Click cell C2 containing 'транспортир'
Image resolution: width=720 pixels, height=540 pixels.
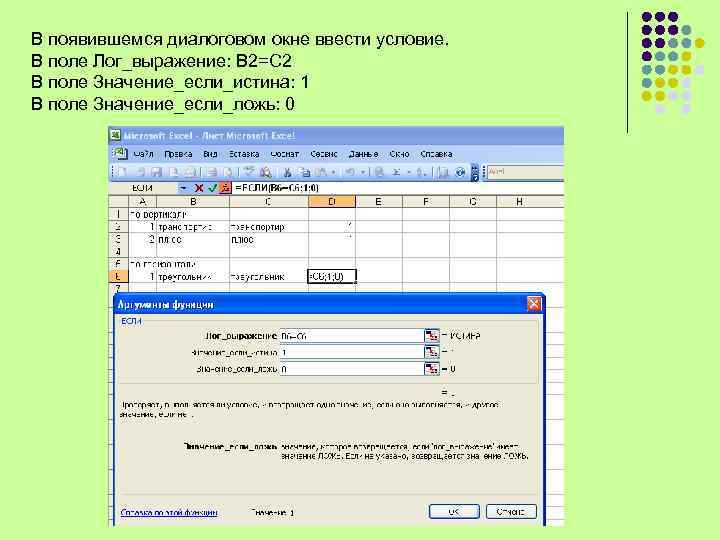(269, 227)
